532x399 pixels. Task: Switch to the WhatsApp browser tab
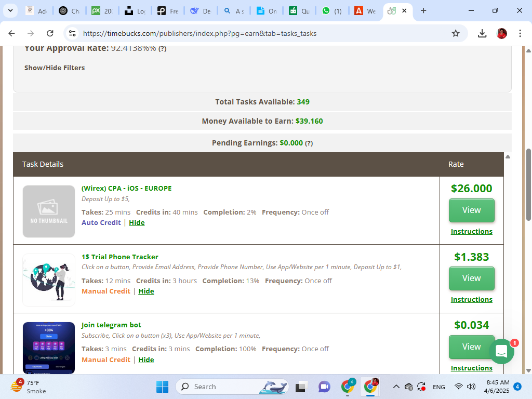(331, 10)
